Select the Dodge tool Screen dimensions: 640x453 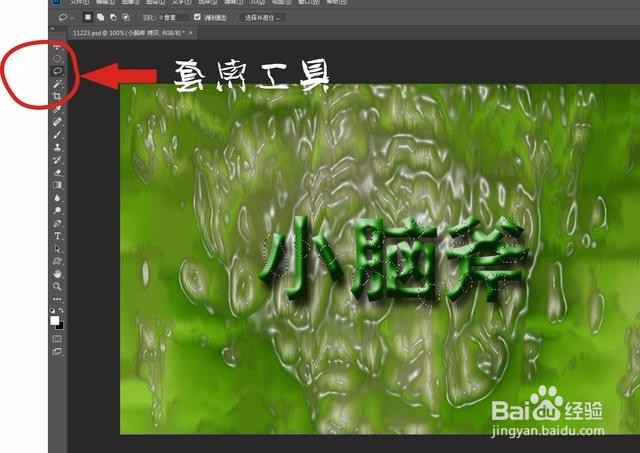pyautogui.click(x=58, y=211)
